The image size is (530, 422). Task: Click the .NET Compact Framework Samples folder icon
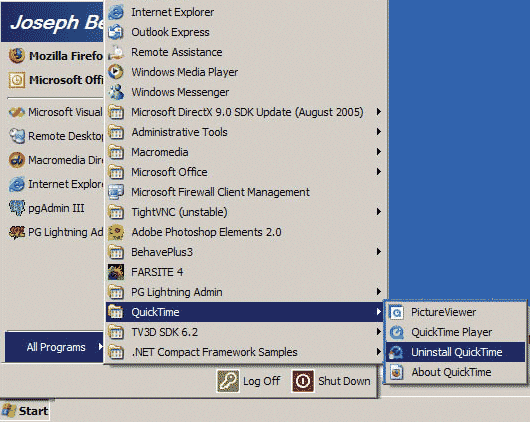(116, 352)
